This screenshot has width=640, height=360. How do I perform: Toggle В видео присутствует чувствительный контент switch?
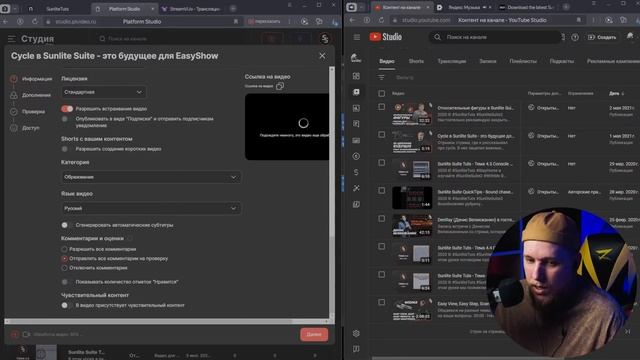click(64, 305)
